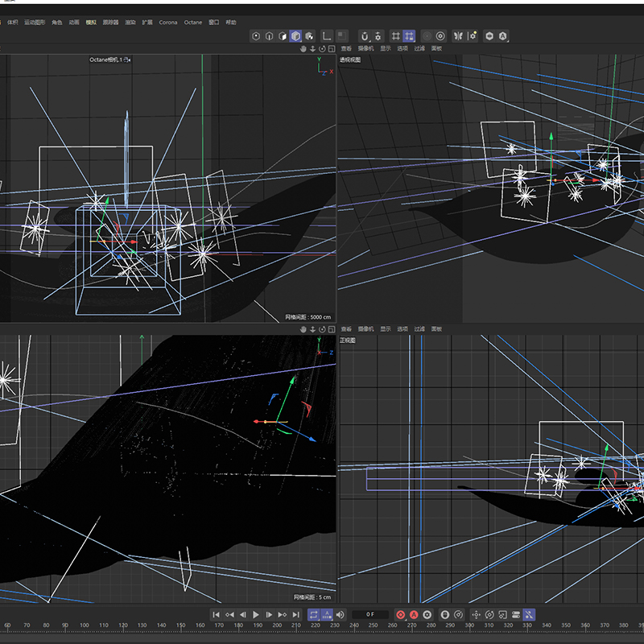The width and height of the screenshot is (644, 644).
Task: Open the Octane menu
Action: 193,23
